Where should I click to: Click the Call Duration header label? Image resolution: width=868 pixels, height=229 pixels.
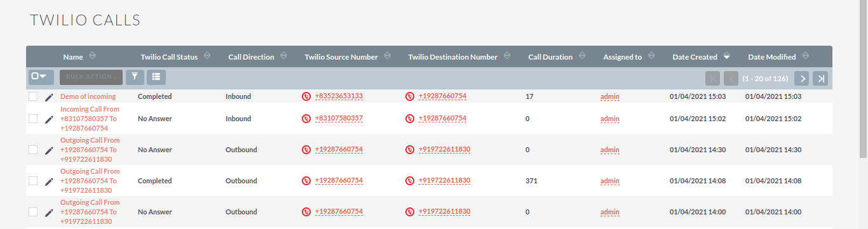(x=550, y=57)
